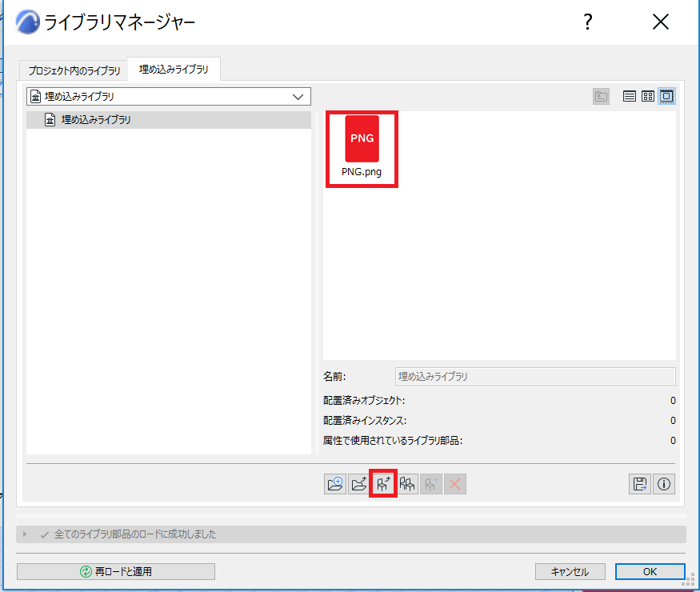Click 再ロードと適用 button
The height and width of the screenshot is (592, 700).
click(x=116, y=571)
